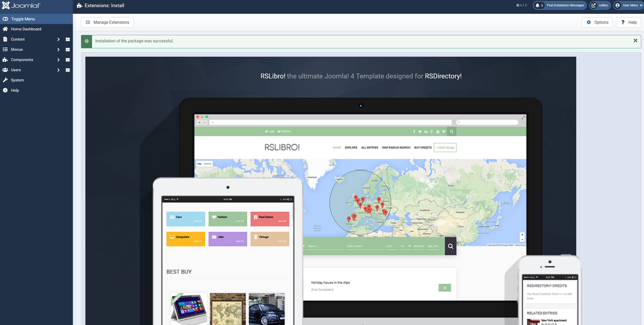Click the Extensions: Install page title
Screen dimensions: 644x325
tap(104, 5)
